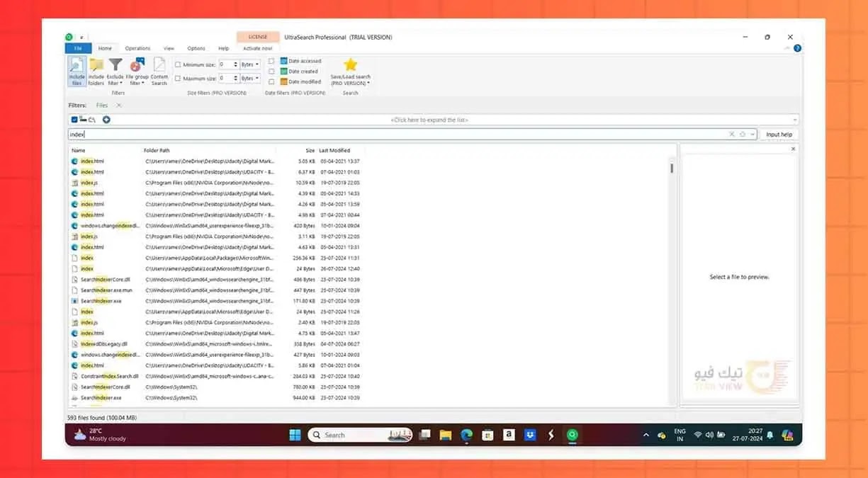Expand the search history dropdown arrow

(x=752, y=134)
